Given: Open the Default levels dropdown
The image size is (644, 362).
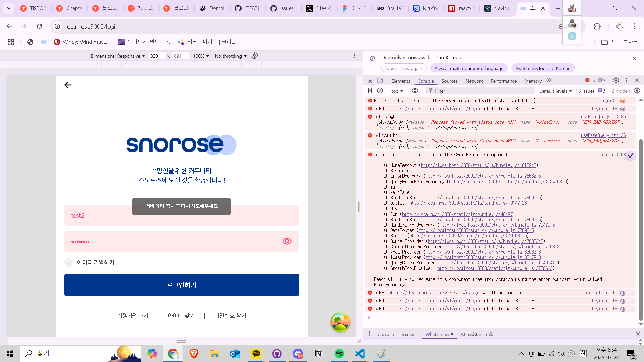Looking at the screenshot, I should [555, 91].
